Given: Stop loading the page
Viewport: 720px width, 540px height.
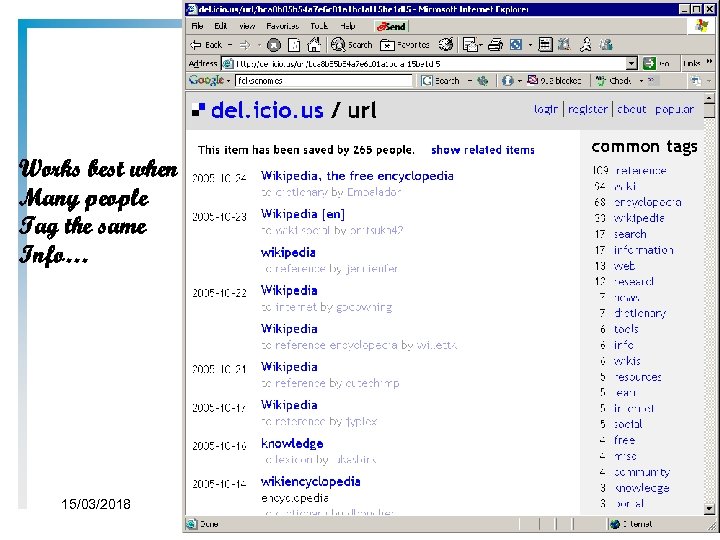Looking at the screenshot, I should tap(274, 45).
